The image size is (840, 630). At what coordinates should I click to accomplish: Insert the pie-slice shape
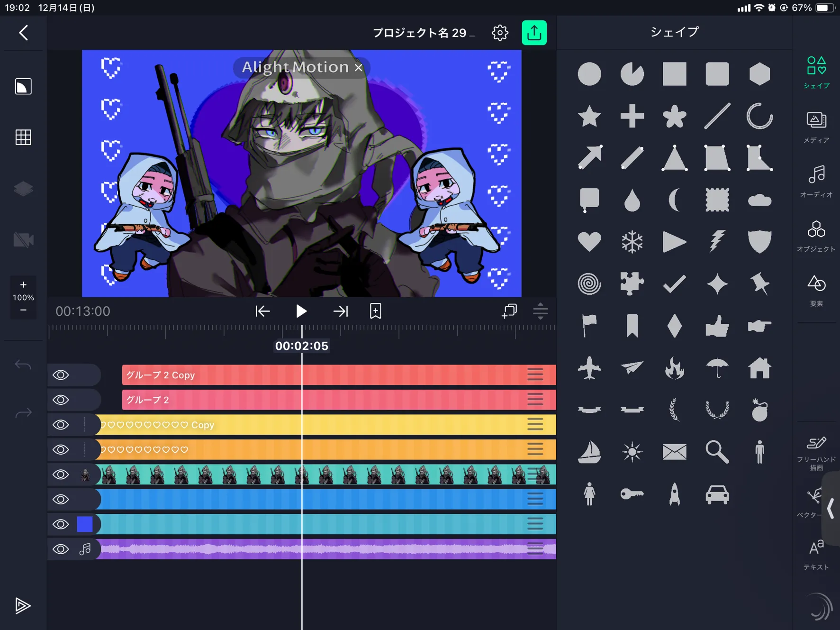[632, 74]
